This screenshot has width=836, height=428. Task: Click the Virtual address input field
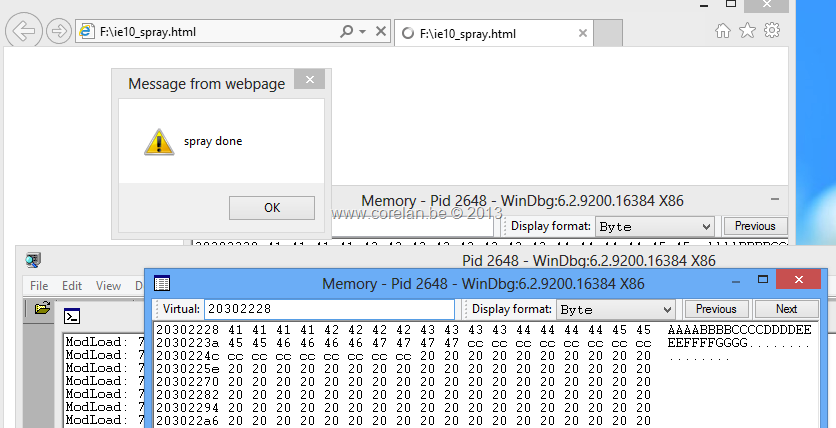[x=328, y=310]
